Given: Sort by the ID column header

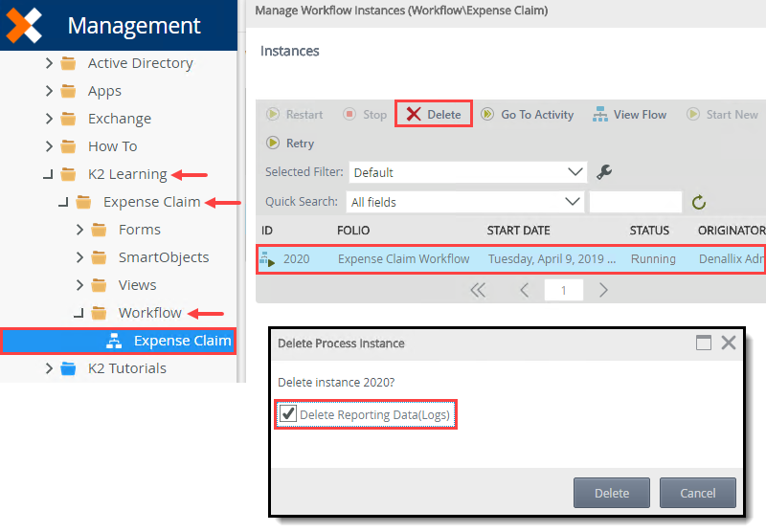Looking at the screenshot, I should pos(267,231).
